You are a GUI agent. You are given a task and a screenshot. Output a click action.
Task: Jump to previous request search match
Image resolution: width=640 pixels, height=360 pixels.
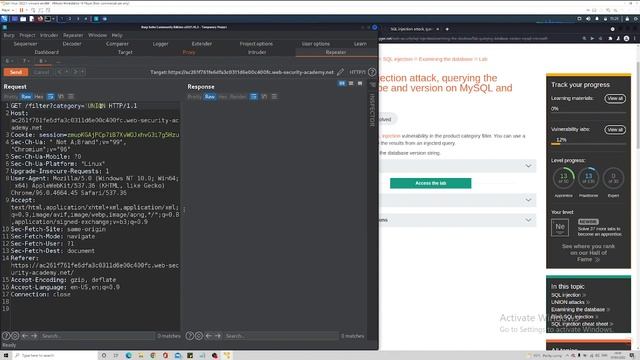tap(25, 336)
